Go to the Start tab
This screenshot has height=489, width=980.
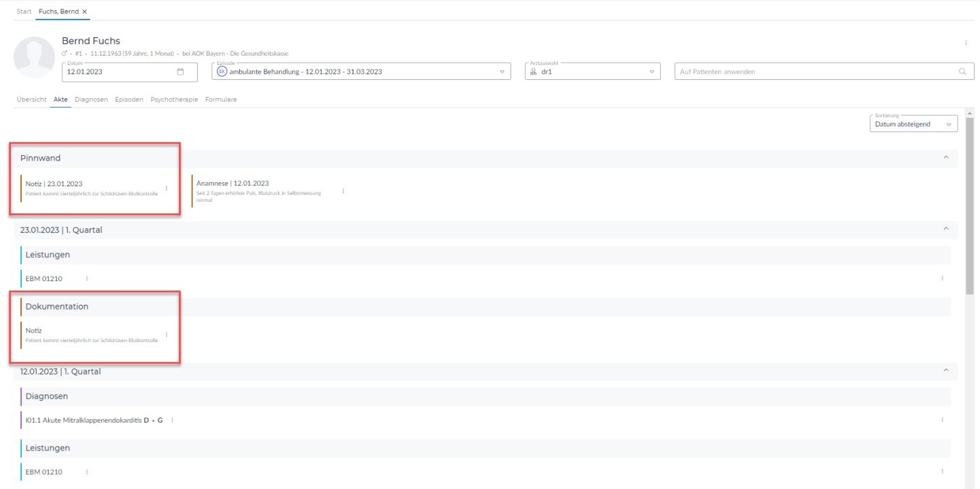coord(23,12)
